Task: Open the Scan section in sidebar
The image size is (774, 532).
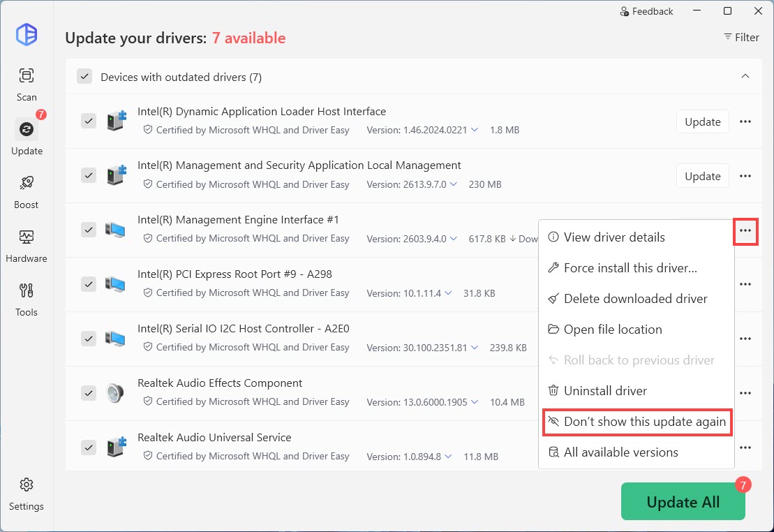Action: tap(26, 84)
